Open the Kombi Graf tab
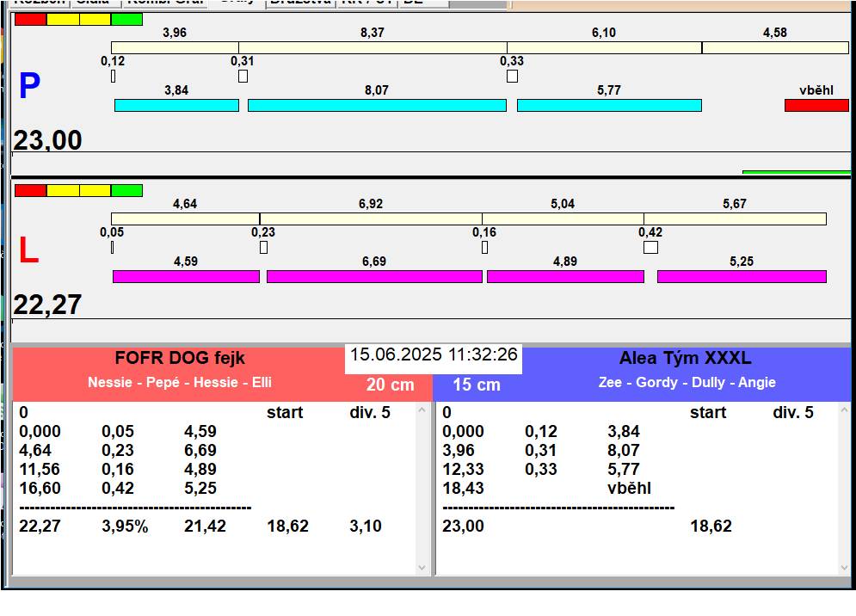 point(164,3)
